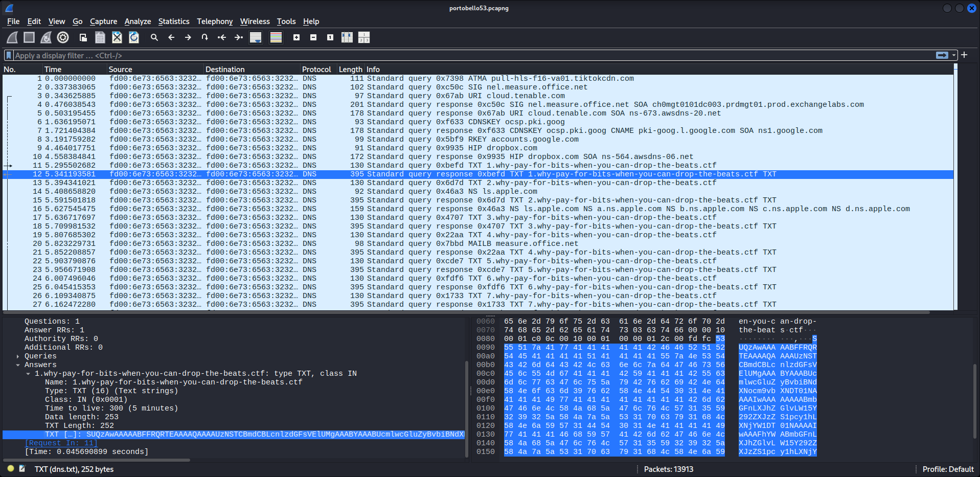Select packet 1 ATMA tiktokcdn.com query
This screenshot has width=980, height=477.
(x=478, y=79)
